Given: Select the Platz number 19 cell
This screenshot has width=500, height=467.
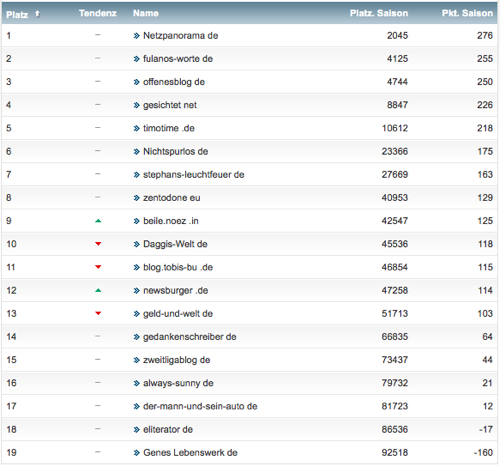Looking at the screenshot, I should point(11,453).
